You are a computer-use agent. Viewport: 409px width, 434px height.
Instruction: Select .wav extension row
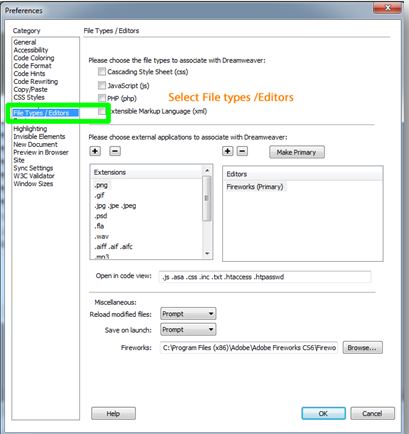click(x=101, y=236)
